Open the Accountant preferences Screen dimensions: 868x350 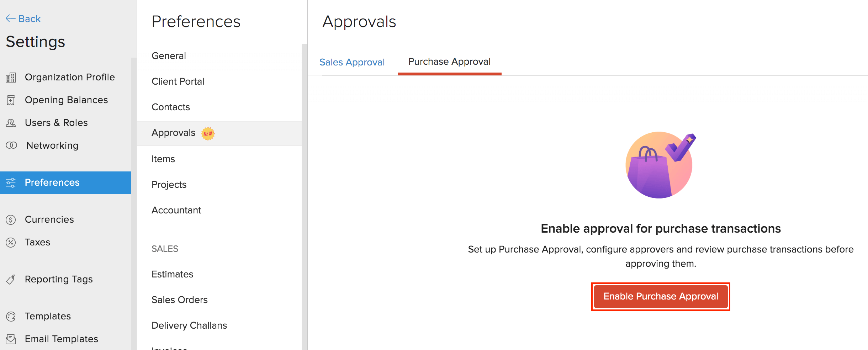[x=176, y=210]
